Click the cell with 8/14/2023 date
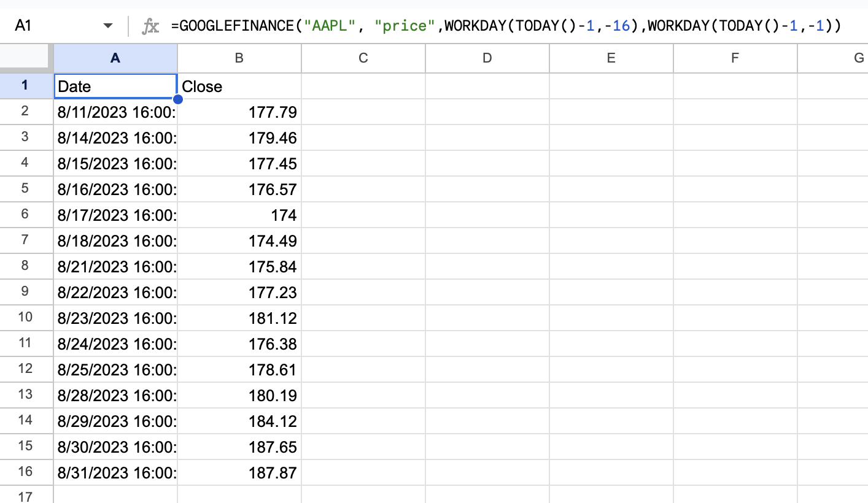Viewport: 868px width, 503px height. tap(115, 137)
